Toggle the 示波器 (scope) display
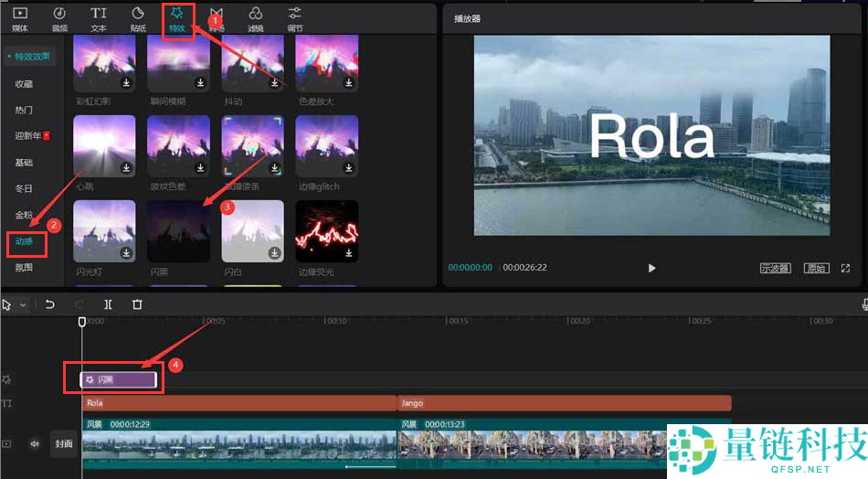 (x=775, y=268)
